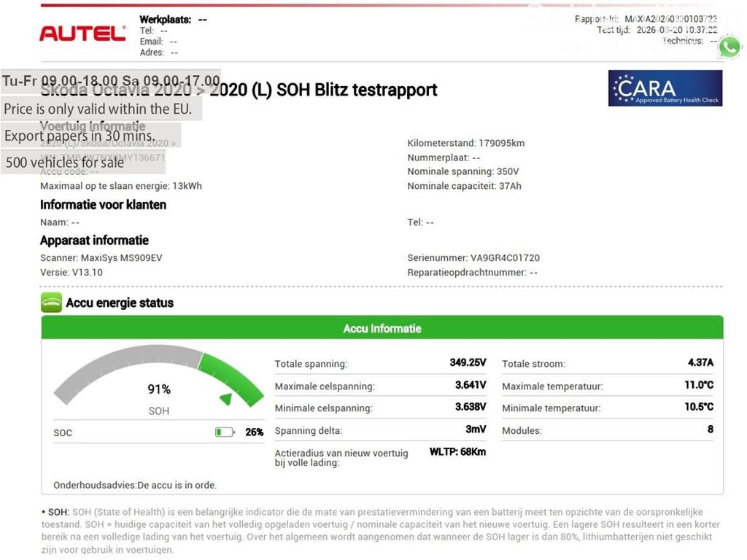Click the green car icon beside Accu energie status
This screenshot has height=560, width=747.
(51, 303)
